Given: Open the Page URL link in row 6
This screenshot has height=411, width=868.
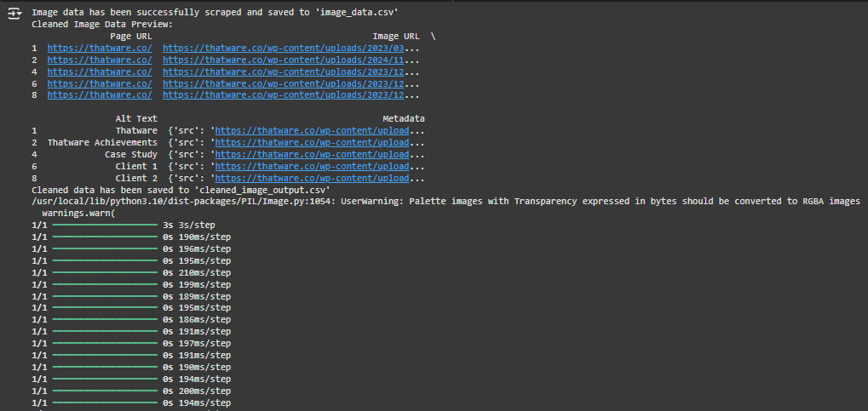Looking at the screenshot, I should click(x=100, y=84).
